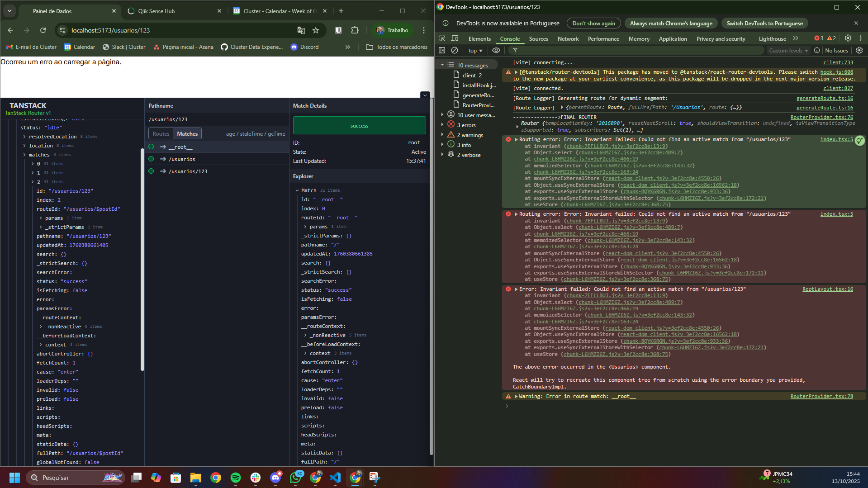Image resolution: width=868 pixels, height=488 pixels.
Task: Open the Network tab in DevTools
Action: pos(568,39)
